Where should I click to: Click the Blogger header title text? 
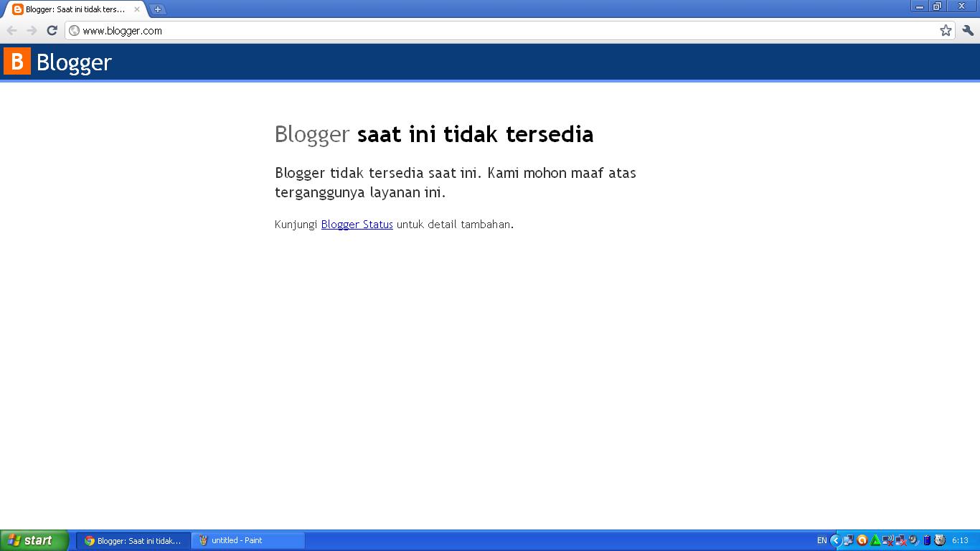74,62
